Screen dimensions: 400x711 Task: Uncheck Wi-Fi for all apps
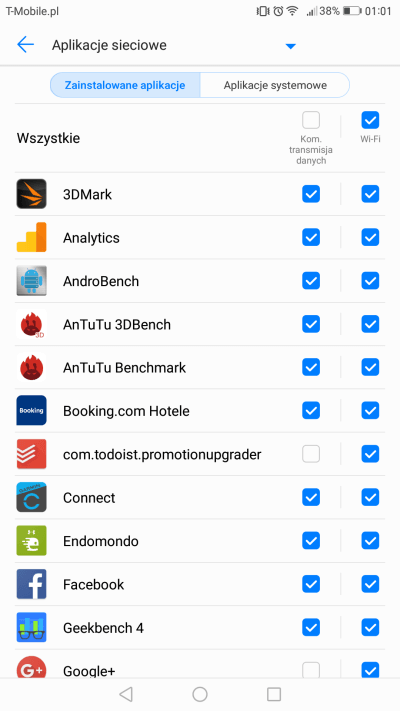[370, 120]
